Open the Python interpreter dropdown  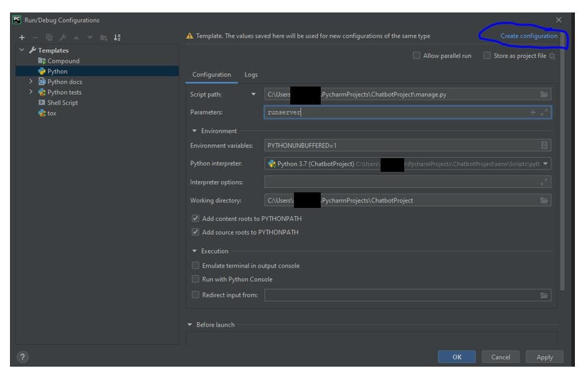coord(546,164)
